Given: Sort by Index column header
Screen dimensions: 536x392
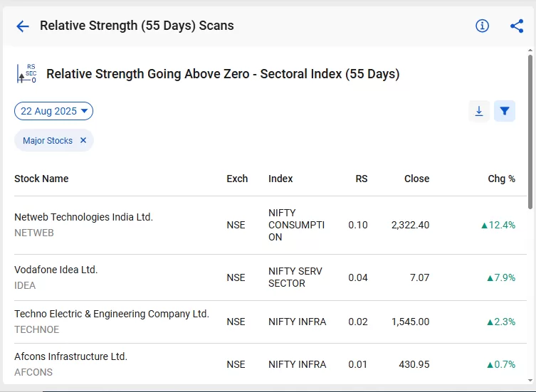Looking at the screenshot, I should (280, 179).
